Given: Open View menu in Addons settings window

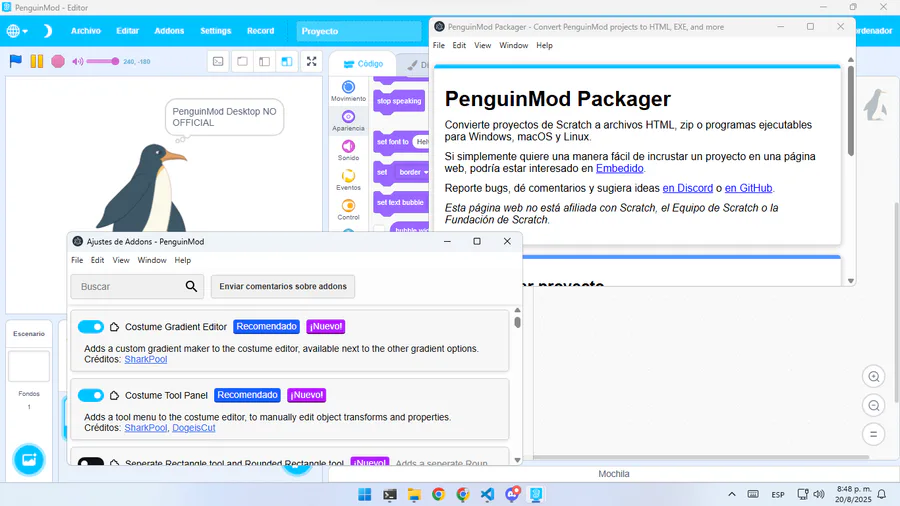Looking at the screenshot, I should [121, 260].
